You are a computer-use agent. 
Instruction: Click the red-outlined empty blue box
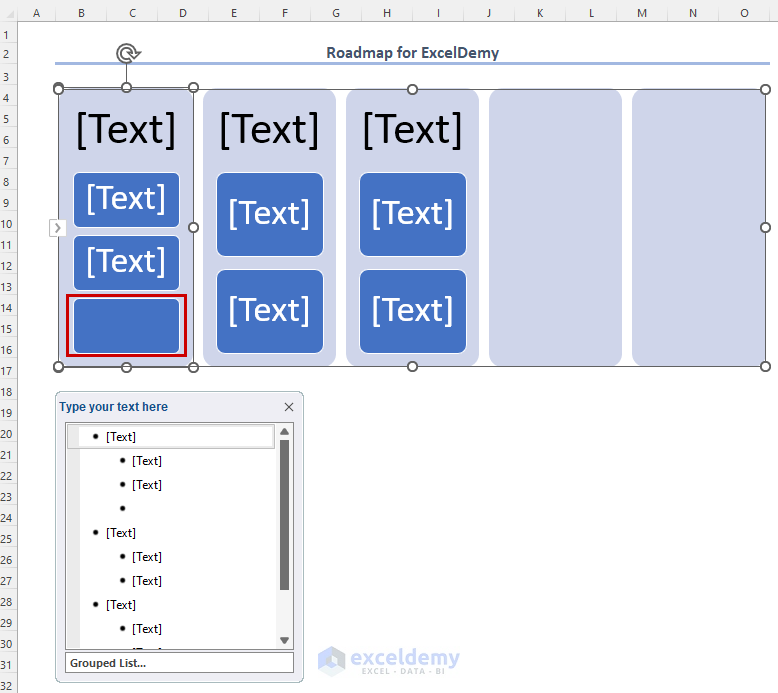(127, 325)
